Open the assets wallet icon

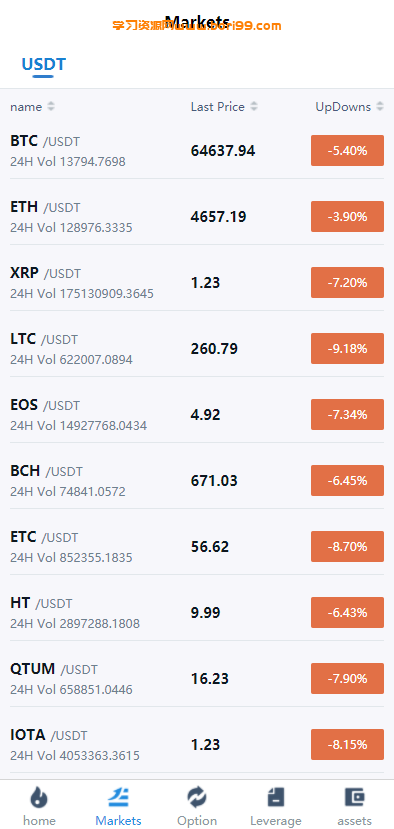tap(354, 797)
